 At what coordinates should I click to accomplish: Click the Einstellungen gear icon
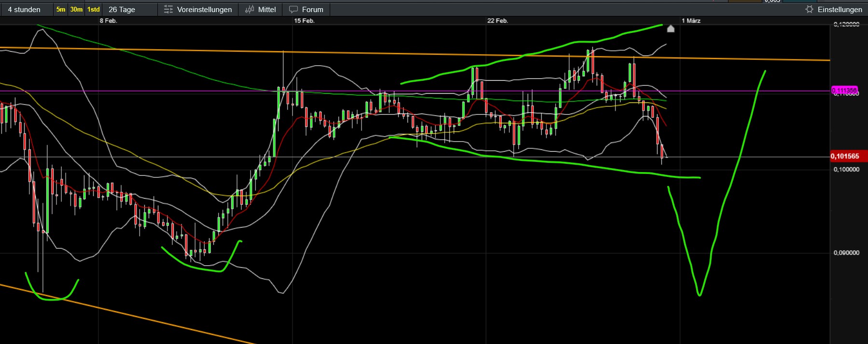click(809, 10)
